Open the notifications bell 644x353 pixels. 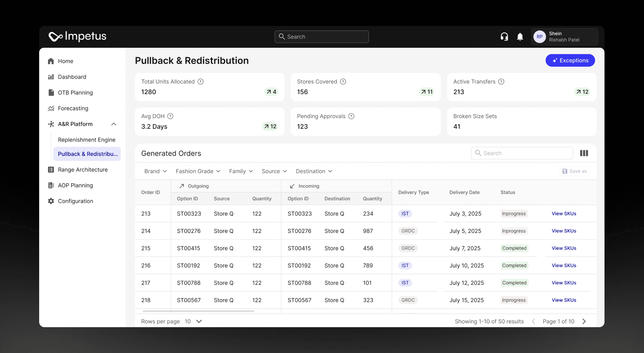click(x=520, y=37)
